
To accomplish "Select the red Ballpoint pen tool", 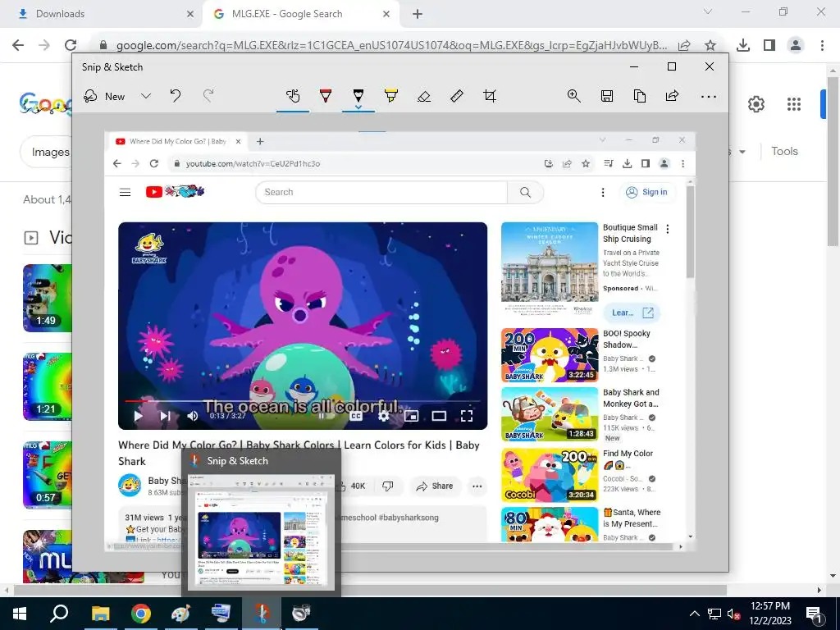I will 325,97.
